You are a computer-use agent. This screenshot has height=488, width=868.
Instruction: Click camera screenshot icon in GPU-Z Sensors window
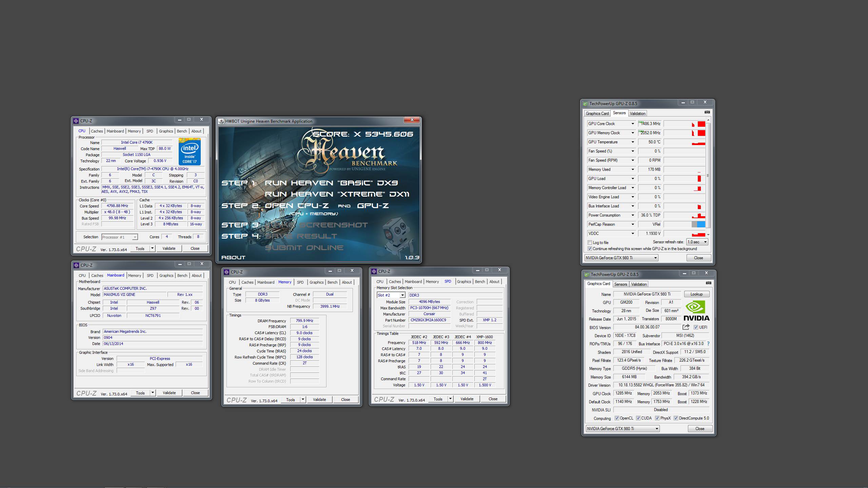coord(707,112)
